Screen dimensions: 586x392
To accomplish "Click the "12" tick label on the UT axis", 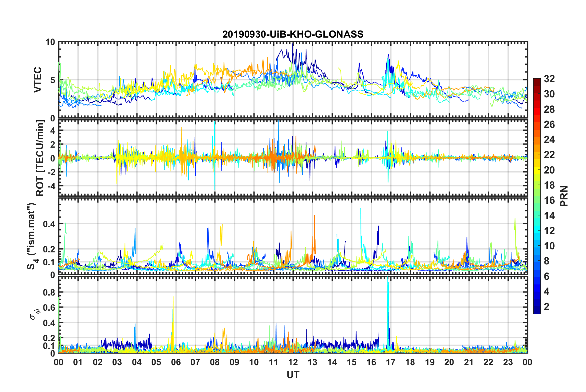I will pos(293,362).
